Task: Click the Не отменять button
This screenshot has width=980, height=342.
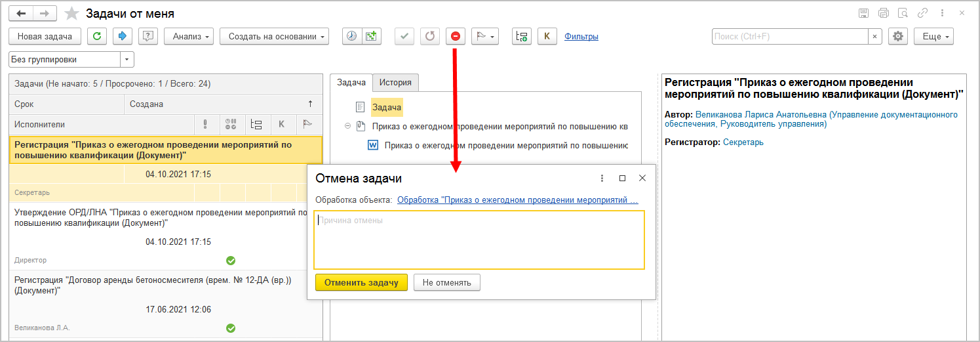Action: [446, 282]
